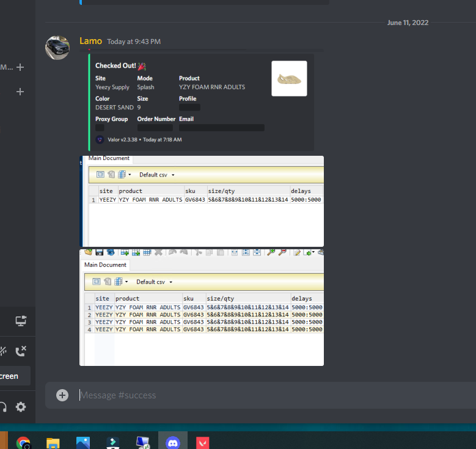476x449 pixels.
Task: Click delays column header in single-row image
Action: [306, 191]
